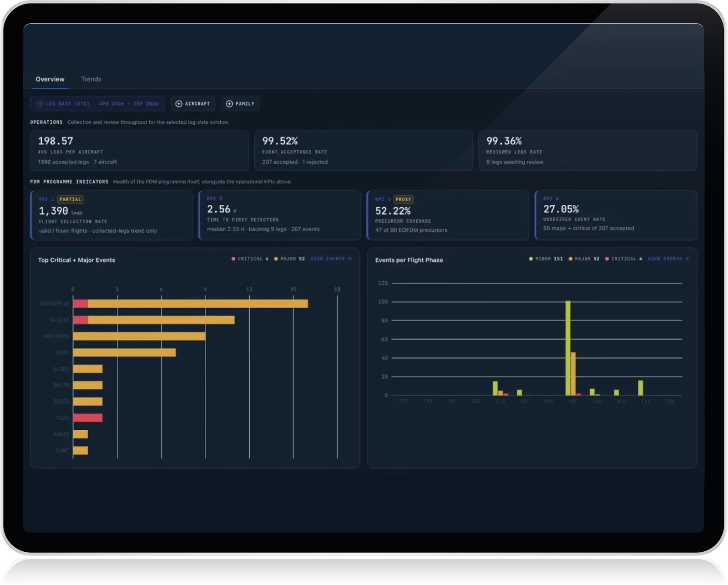This screenshot has width=728, height=585.
Task: Click '9 legs awaiting review' text
Action: click(515, 162)
